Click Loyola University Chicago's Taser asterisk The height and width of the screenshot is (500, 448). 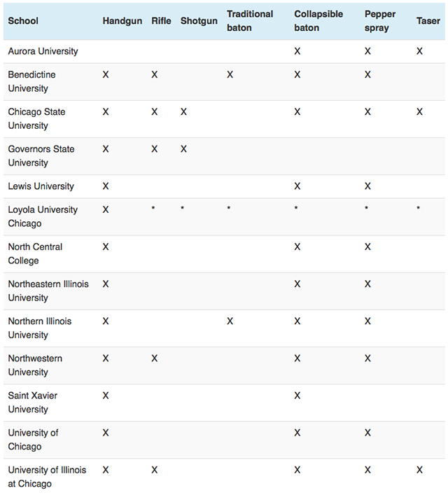pos(419,210)
